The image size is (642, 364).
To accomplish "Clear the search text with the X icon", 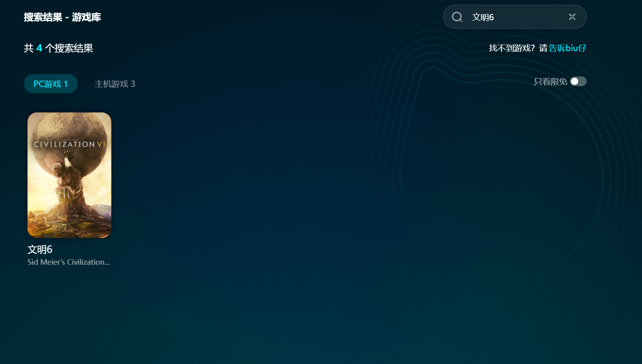I will click(x=572, y=17).
